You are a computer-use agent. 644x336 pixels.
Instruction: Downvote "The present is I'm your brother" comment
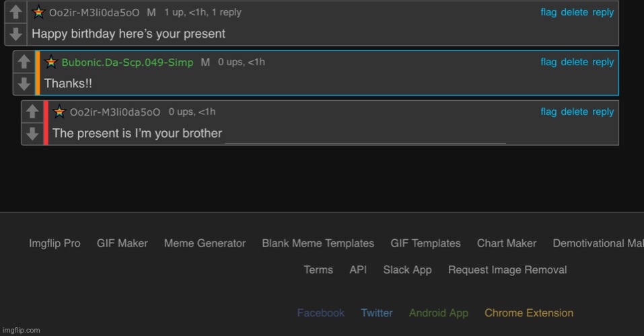(32, 134)
